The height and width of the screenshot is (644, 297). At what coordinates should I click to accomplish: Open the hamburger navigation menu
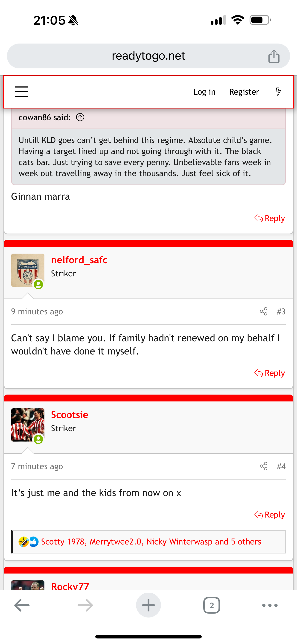pyautogui.click(x=21, y=91)
